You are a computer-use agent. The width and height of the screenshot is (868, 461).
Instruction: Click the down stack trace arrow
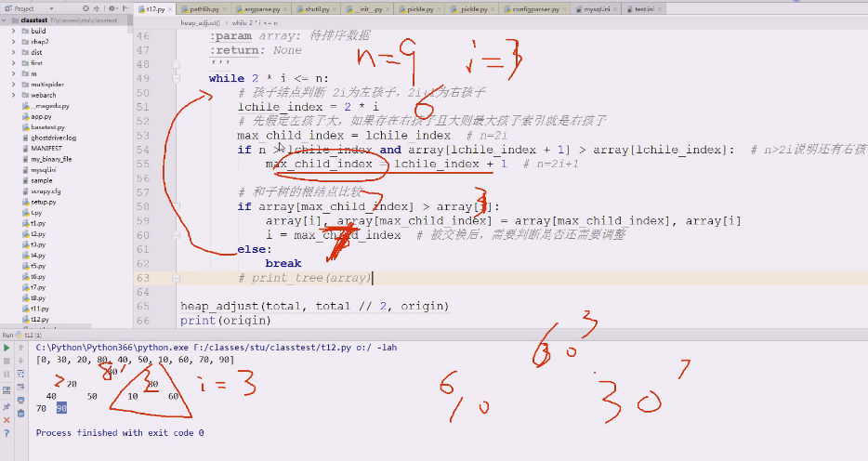tap(21, 361)
